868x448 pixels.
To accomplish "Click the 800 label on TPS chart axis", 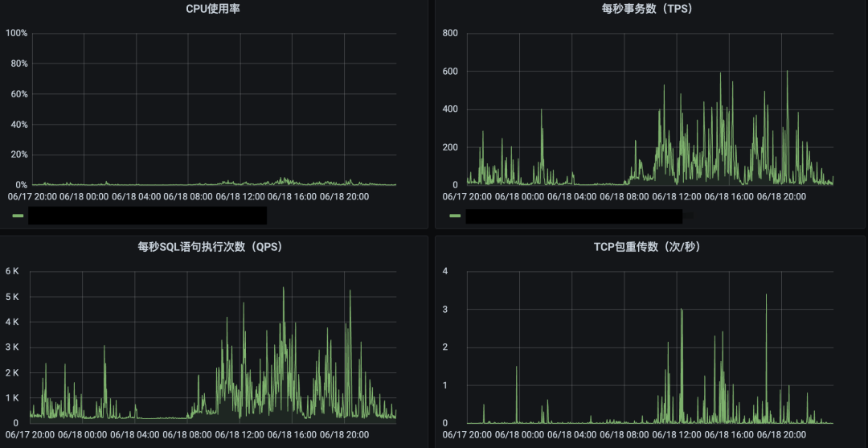I will coord(452,33).
